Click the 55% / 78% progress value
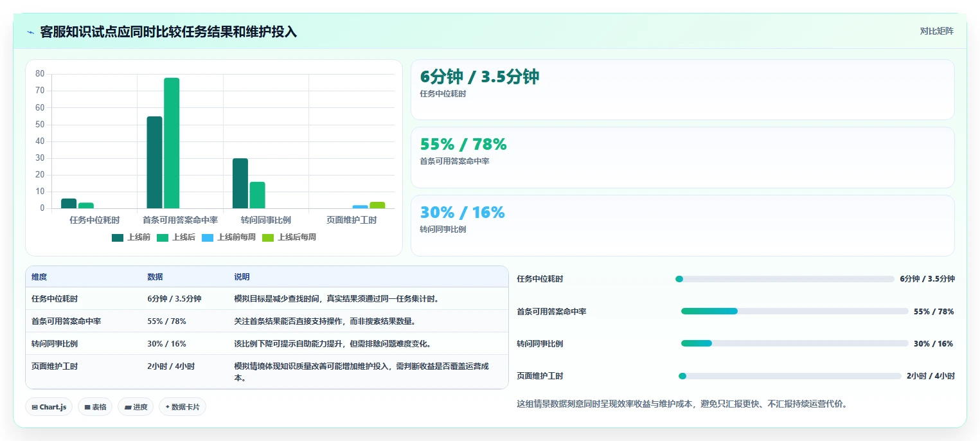This screenshot has width=980, height=441. coord(934,311)
